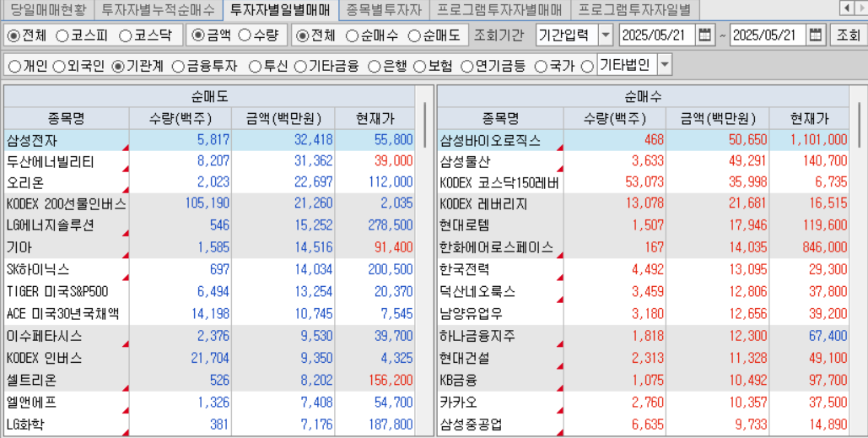Choose the 은행 radio button

pos(375,67)
